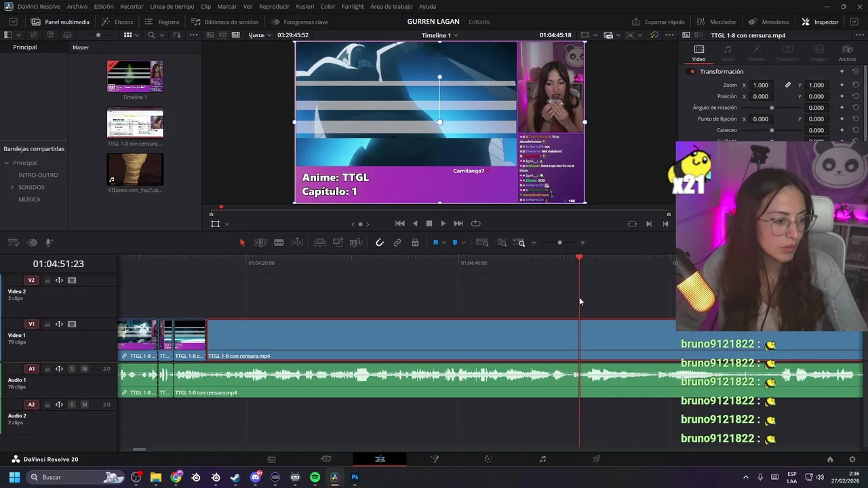The image size is (868, 488).
Task: Open the viewer Transform overlay dropdown
Action: [227, 224]
